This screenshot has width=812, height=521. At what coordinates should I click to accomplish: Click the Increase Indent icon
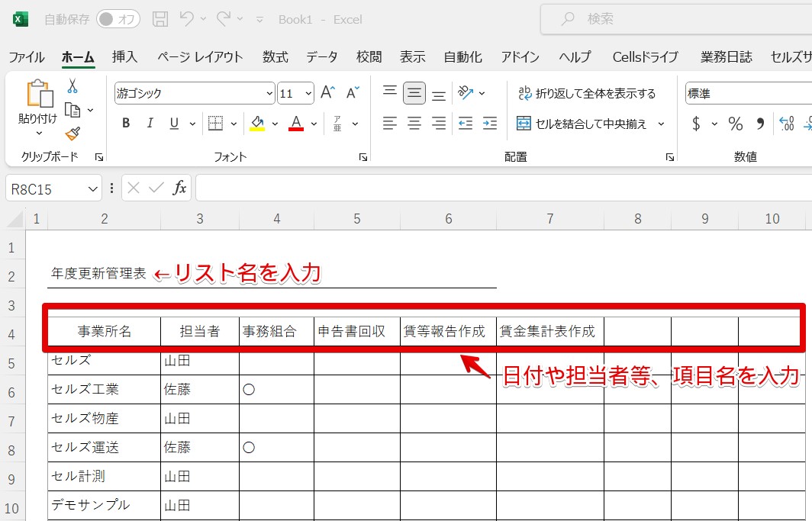[x=490, y=123]
